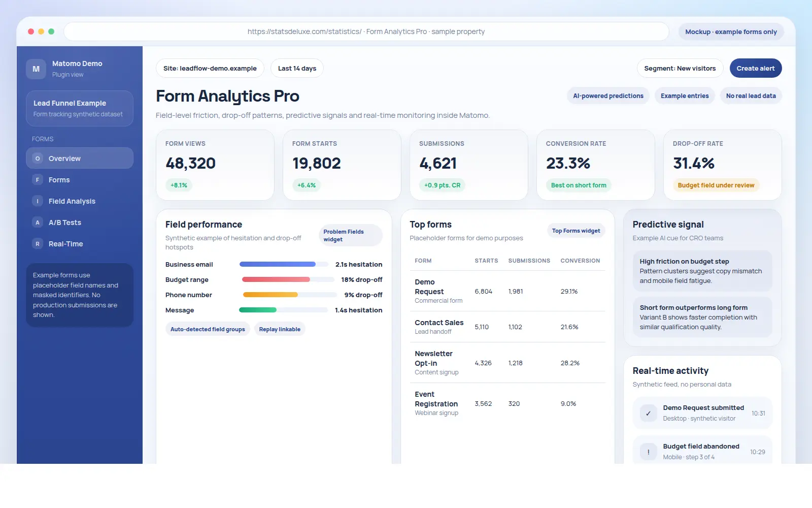Open the Segment: New visitors picker
The width and height of the screenshot is (812, 508).
(x=680, y=68)
